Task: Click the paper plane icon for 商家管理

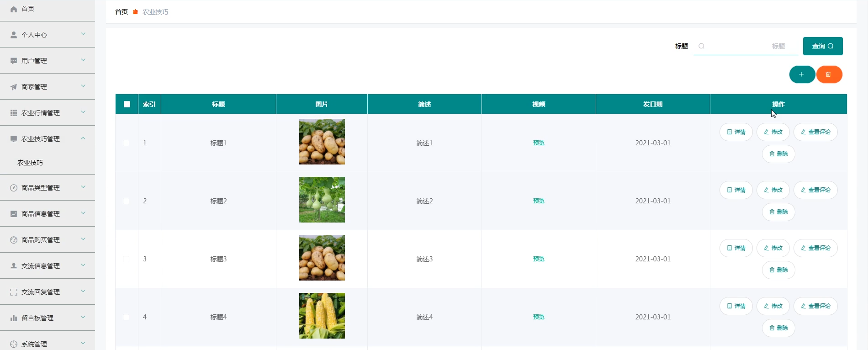Action: coord(14,87)
